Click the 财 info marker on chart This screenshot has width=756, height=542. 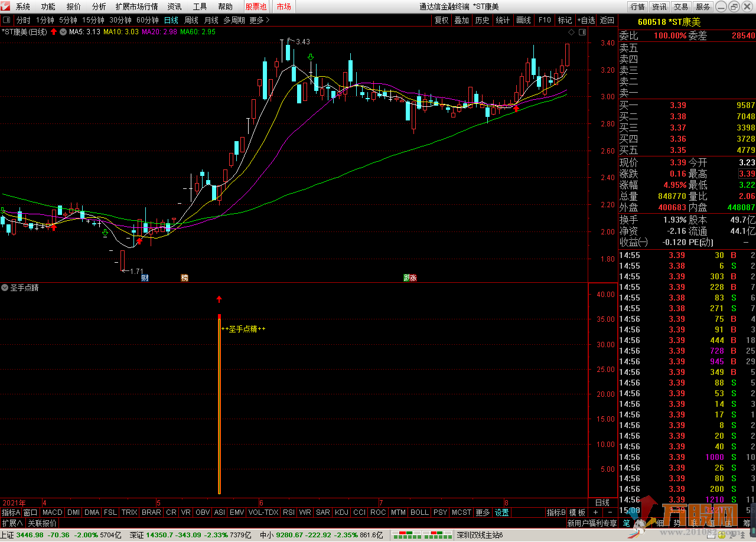(145, 277)
